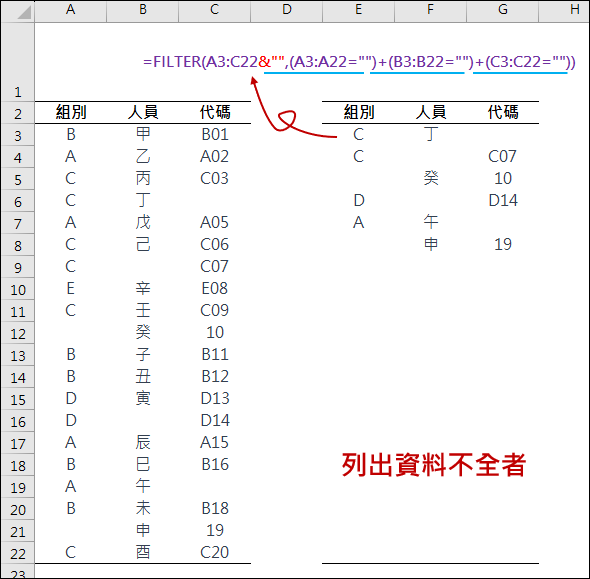The height and width of the screenshot is (579, 590).
Task: Select cell 10 in column C
Action: click(x=214, y=332)
